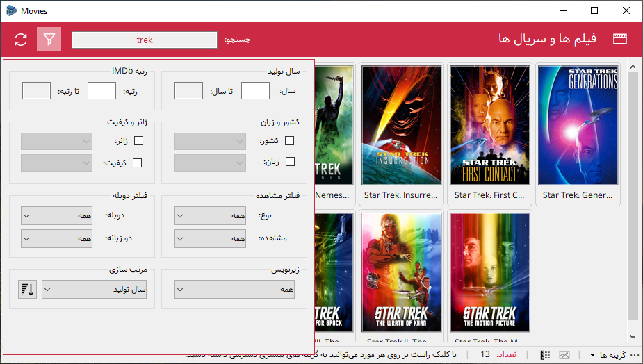Select Star Trek The Wrath of Khan poster
Image resolution: width=643 pixels, height=364 pixels.
(x=402, y=272)
